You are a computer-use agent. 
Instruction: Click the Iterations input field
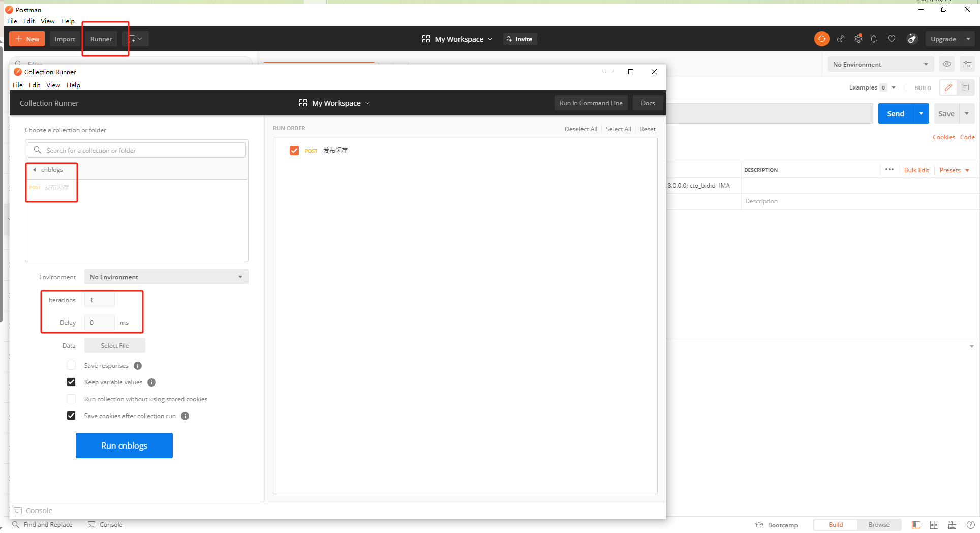click(100, 300)
